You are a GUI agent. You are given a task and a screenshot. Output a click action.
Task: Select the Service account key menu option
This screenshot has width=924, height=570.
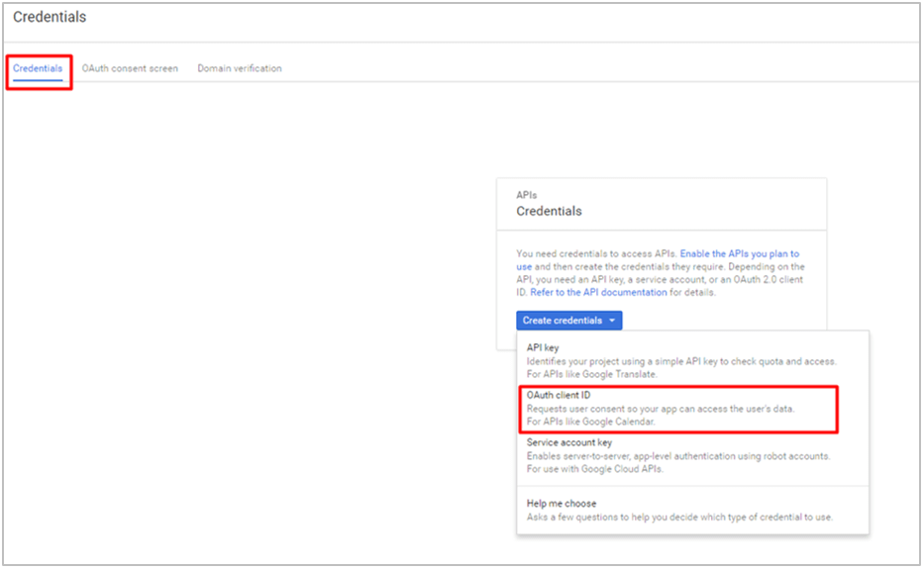click(692, 456)
